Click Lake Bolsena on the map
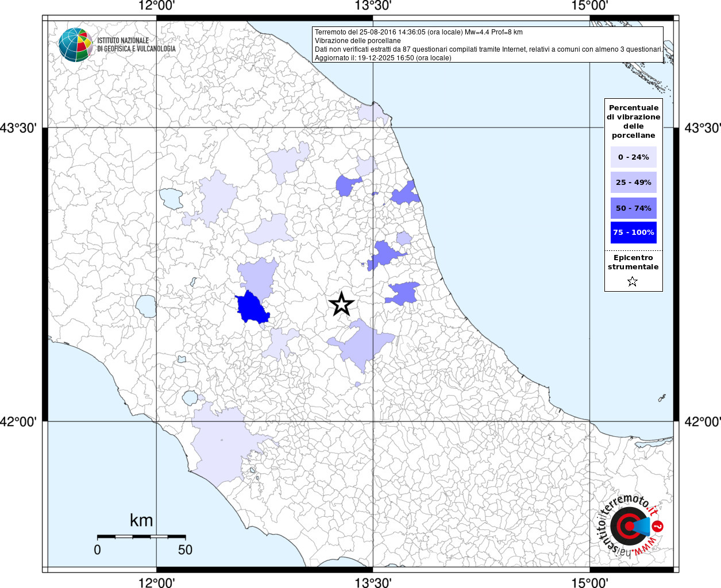This screenshot has width=721, height=588. (146, 306)
